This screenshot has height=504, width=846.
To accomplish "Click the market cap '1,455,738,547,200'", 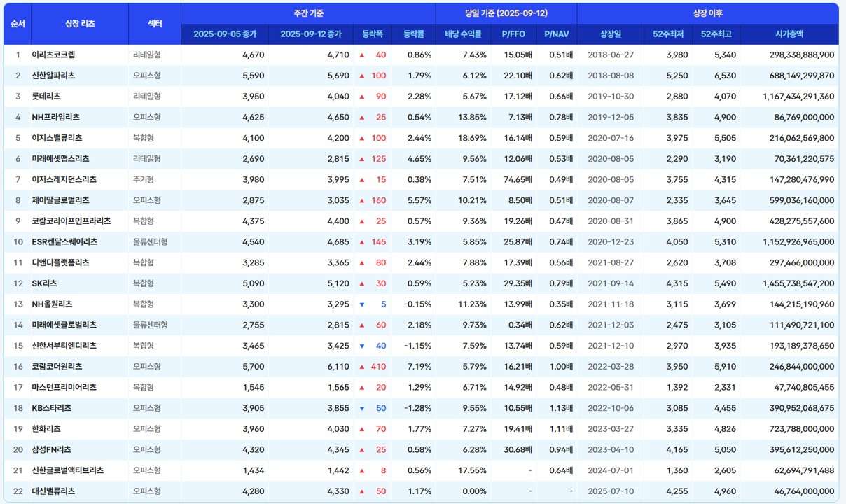I will [x=798, y=283].
